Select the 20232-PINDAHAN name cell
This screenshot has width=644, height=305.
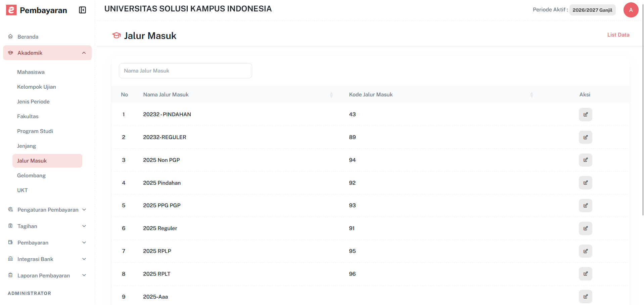(167, 115)
